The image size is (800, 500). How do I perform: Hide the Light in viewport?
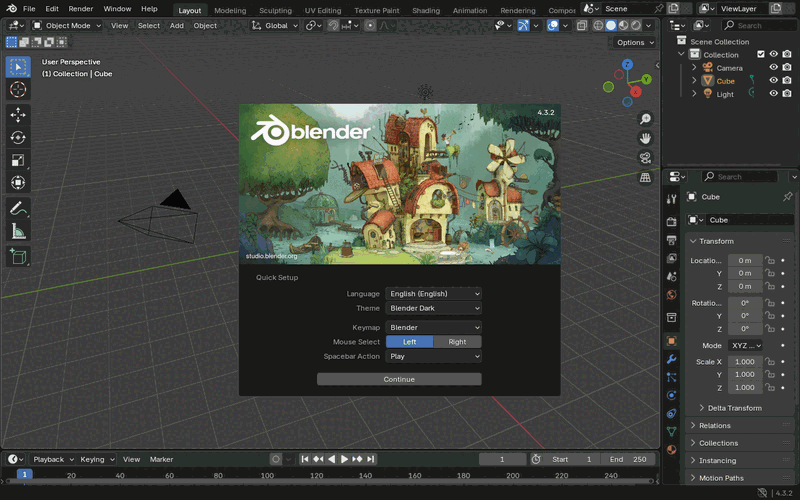coord(773,93)
